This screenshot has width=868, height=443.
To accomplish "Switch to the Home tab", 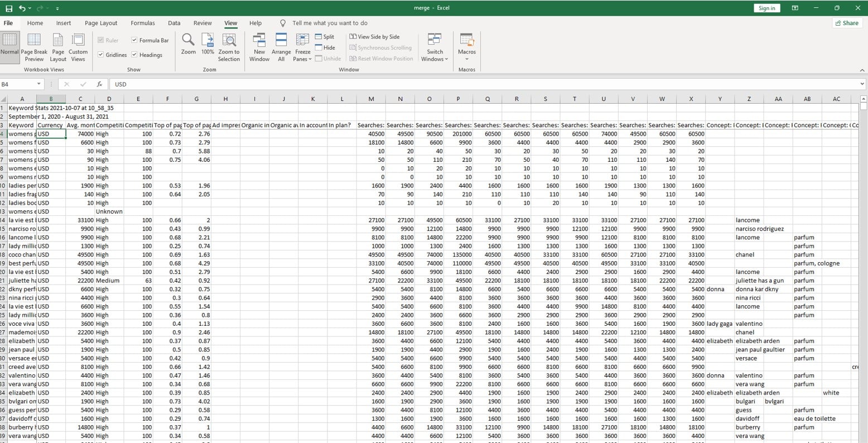I will point(35,23).
